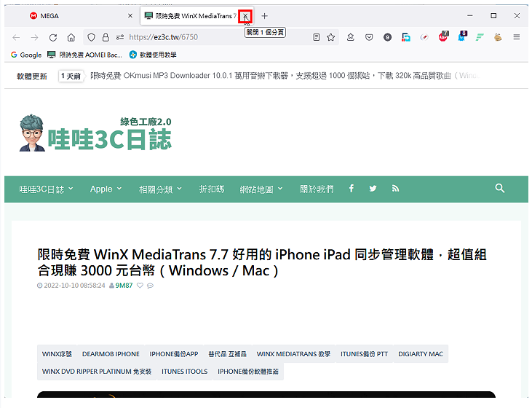Open the 關於我們 menu item

click(x=317, y=189)
